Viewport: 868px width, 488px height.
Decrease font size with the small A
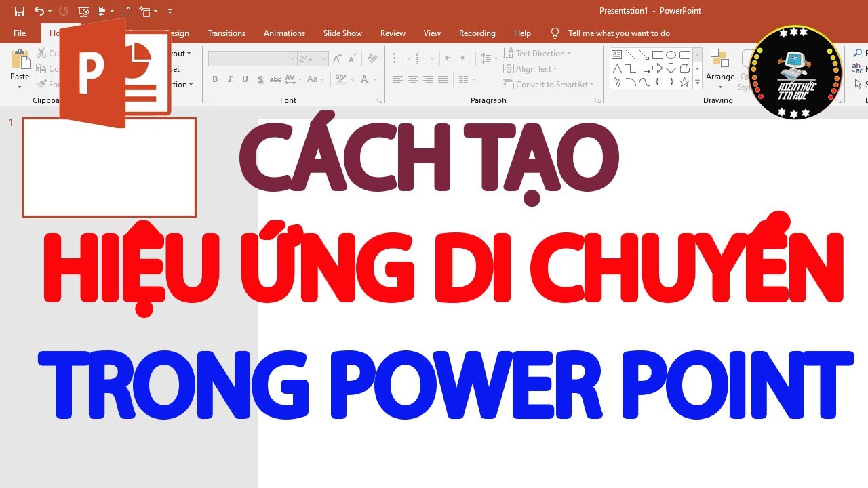[352, 59]
